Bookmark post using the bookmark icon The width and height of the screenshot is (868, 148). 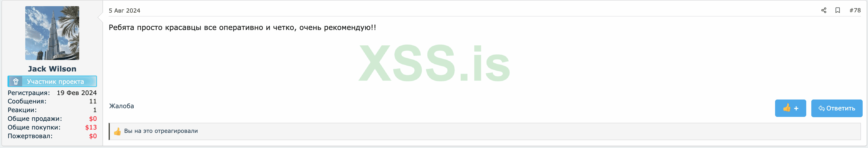[x=837, y=10]
